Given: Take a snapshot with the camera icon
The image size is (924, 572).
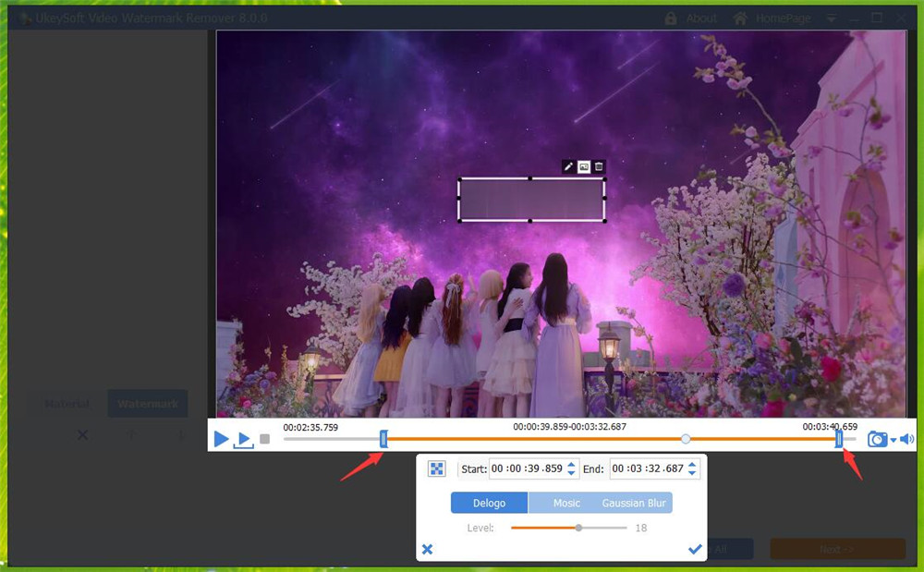Looking at the screenshot, I should (877, 439).
